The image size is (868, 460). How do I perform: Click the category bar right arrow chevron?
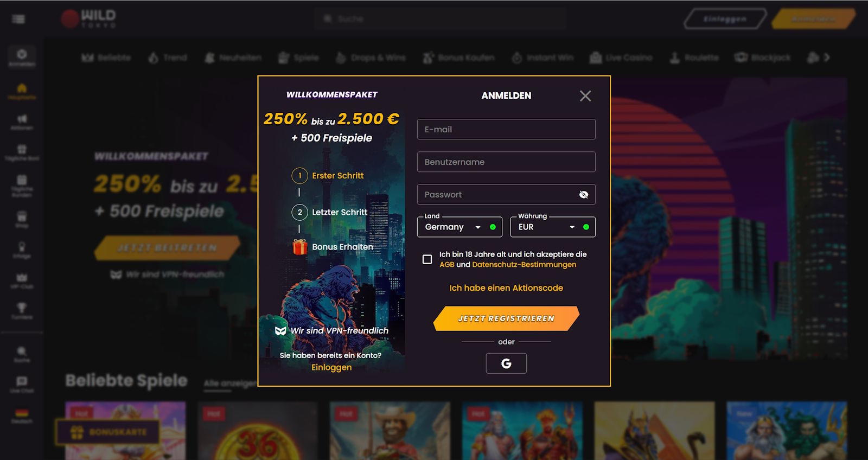pos(827,58)
